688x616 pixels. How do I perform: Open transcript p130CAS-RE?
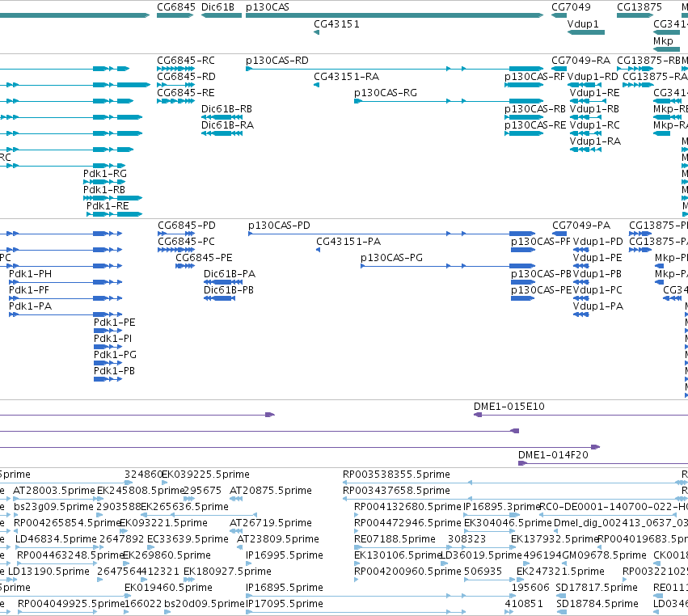click(535, 125)
